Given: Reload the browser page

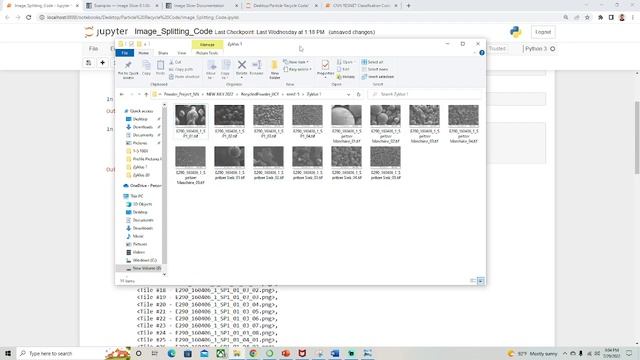Looking at the screenshot, I should [x=29, y=18].
